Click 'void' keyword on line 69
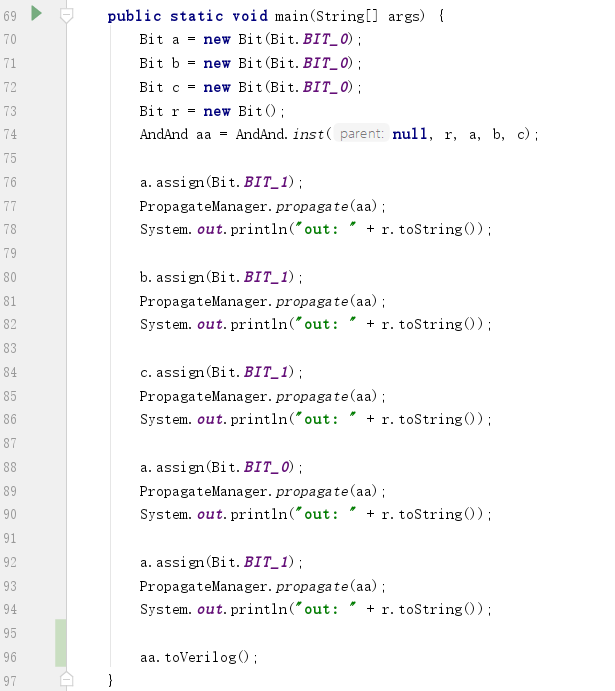 [250, 16]
